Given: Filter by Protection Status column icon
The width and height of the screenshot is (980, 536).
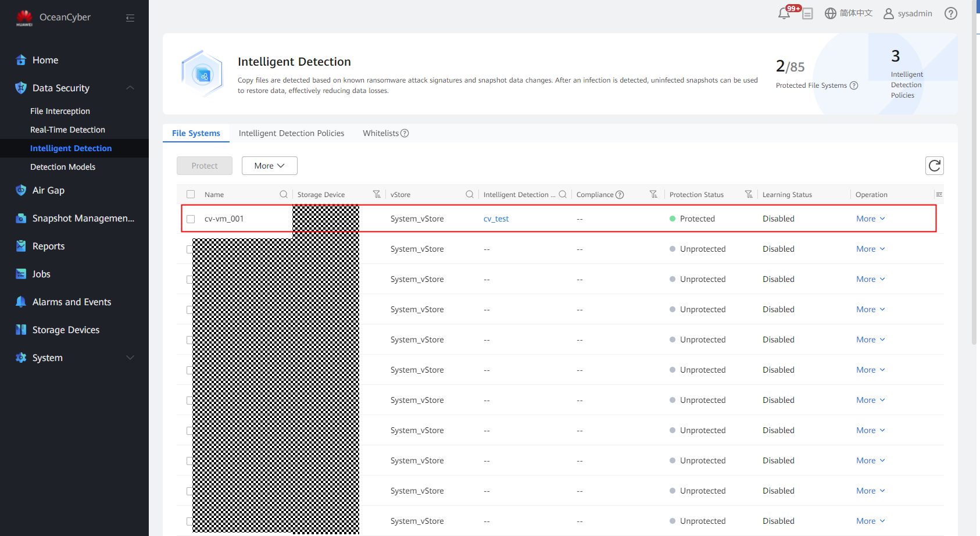Looking at the screenshot, I should click(749, 194).
